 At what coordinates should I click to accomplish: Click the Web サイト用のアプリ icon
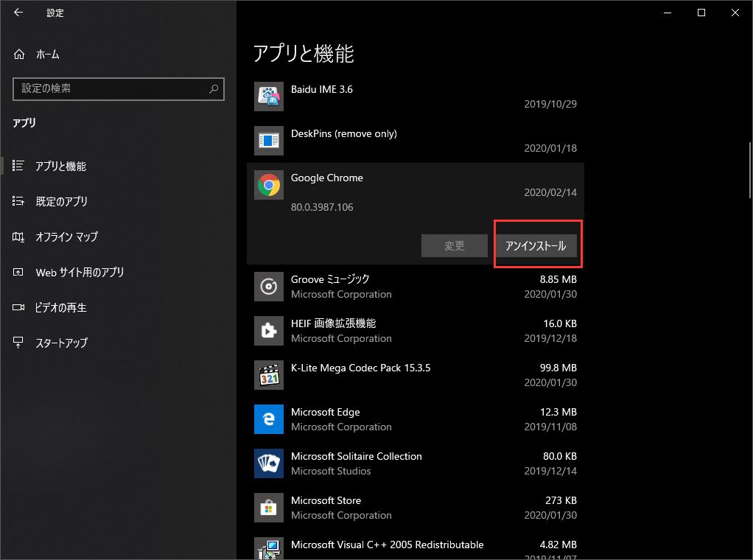pyautogui.click(x=18, y=273)
